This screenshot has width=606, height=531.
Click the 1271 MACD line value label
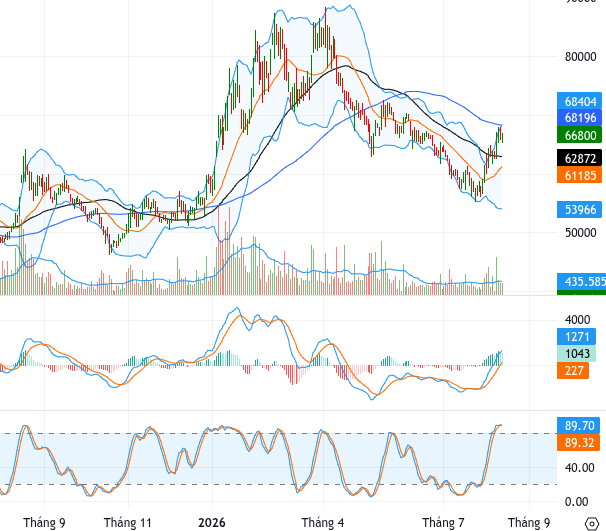point(576,337)
